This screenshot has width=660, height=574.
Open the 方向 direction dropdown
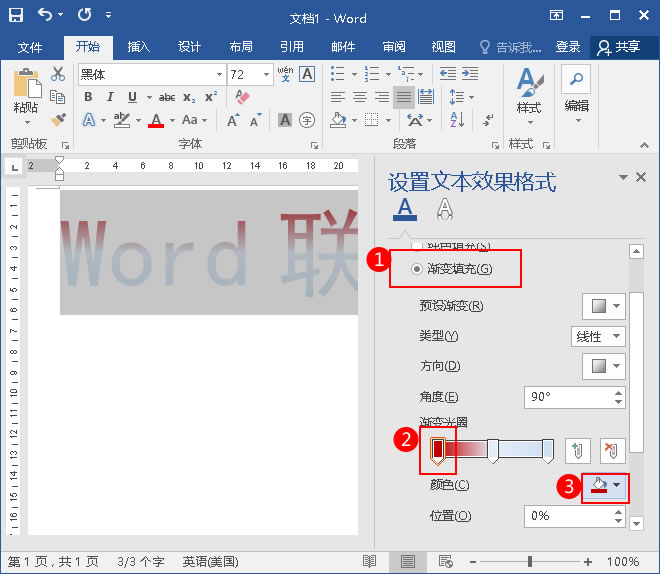tap(604, 366)
